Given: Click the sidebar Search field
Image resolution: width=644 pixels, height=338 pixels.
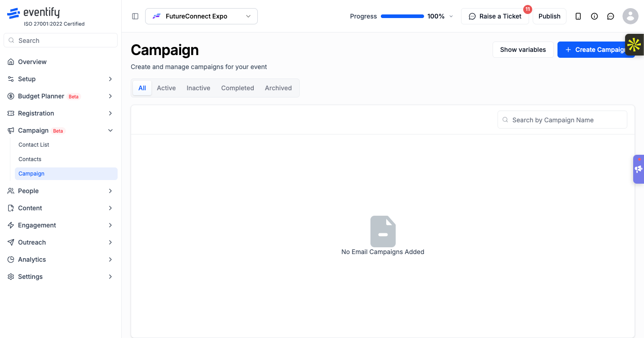Looking at the screenshot, I should [60, 40].
